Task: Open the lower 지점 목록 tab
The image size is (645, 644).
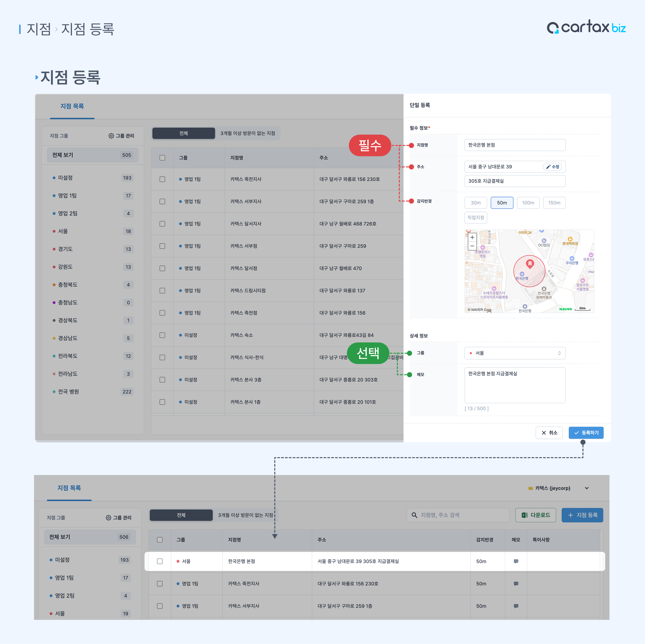Action: pos(69,488)
